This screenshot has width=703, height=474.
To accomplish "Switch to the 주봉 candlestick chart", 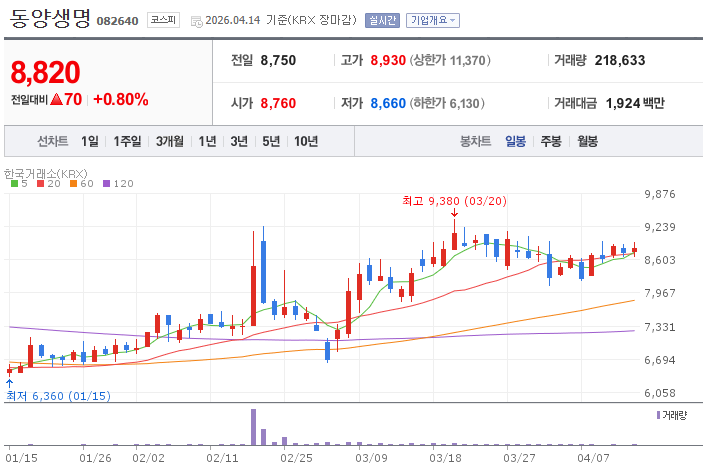I will coord(551,141).
